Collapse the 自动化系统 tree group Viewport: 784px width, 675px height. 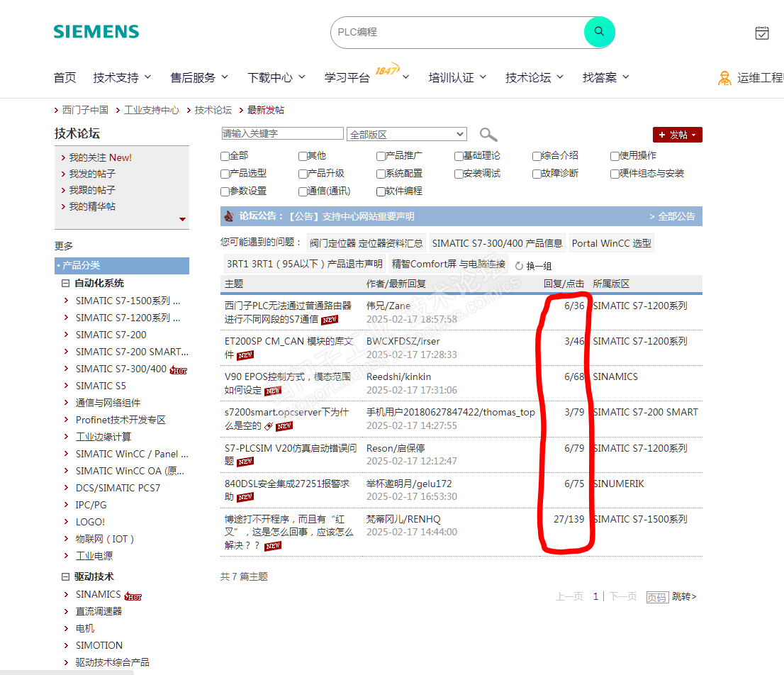[65, 283]
